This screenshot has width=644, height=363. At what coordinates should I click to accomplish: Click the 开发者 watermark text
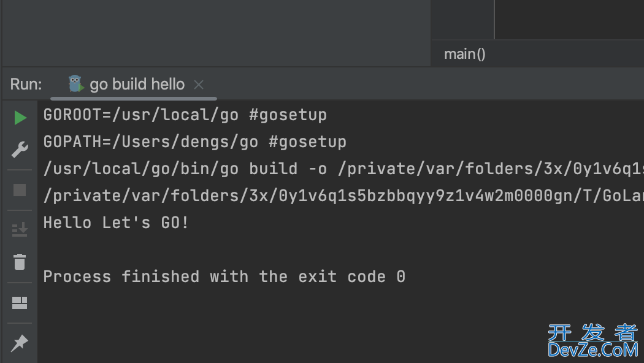593,332
